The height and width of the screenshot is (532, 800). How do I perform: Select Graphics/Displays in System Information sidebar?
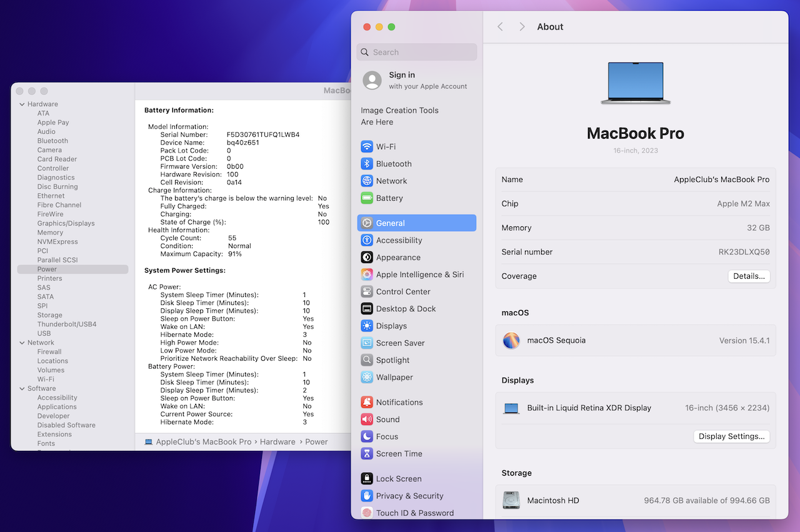pos(66,223)
